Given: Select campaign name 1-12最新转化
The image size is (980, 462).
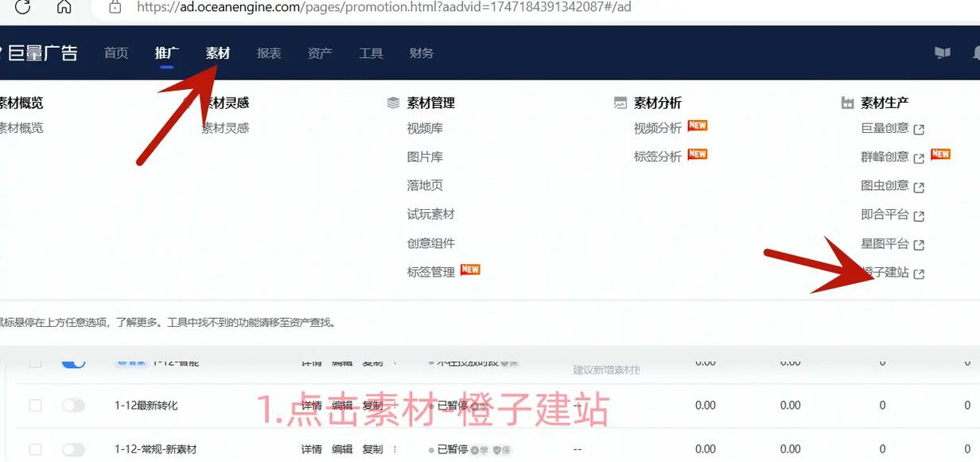Looking at the screenshot, I should [x=146, y=406].
